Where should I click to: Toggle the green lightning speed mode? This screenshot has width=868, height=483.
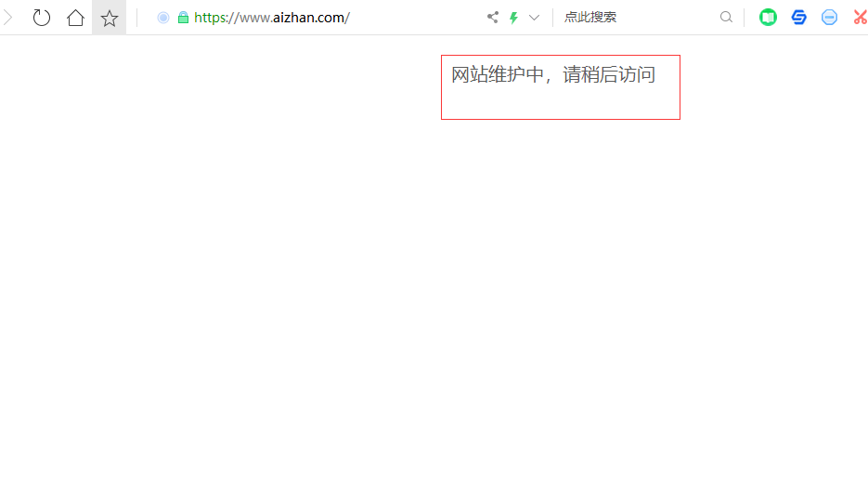[513, 18]
